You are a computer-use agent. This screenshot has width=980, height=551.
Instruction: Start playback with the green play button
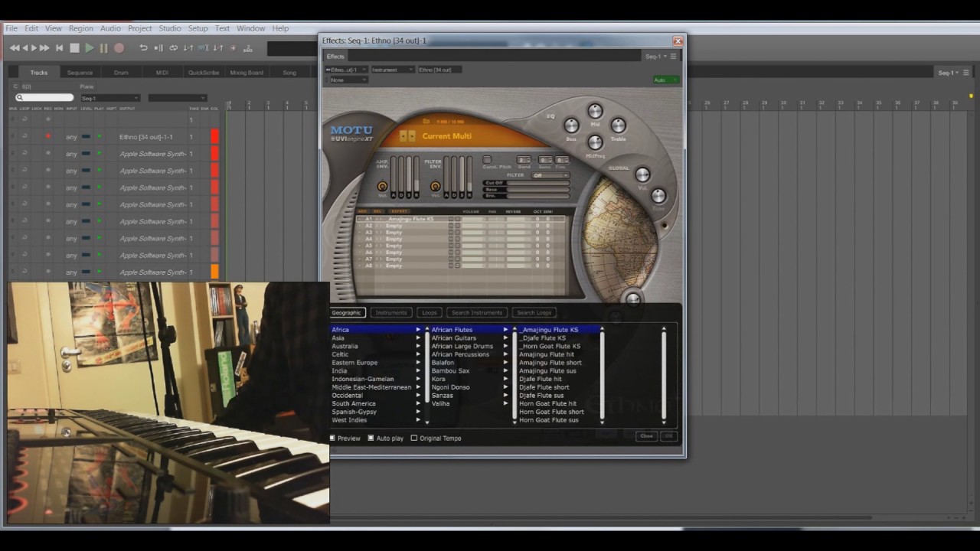tap(89, 48)
